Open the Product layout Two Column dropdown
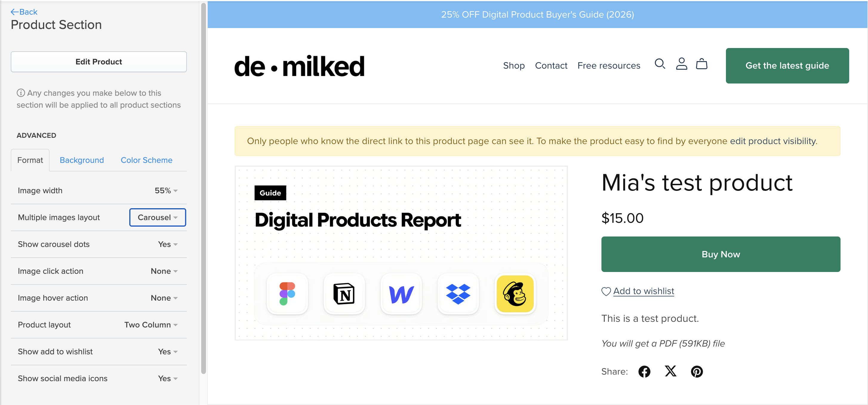Viewport: 868px width, 405px height. [151, 325]
